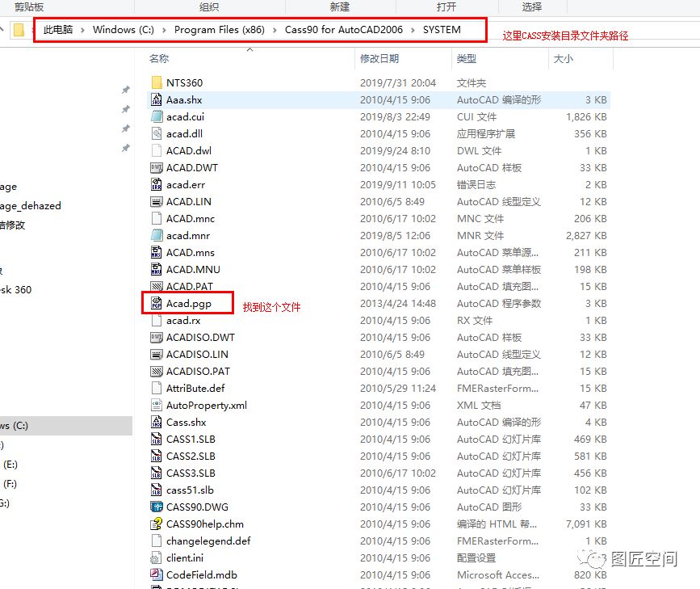The image size is (700, 589).
Task: Click the 错误日志 type cell
Action: click(476, 184)
